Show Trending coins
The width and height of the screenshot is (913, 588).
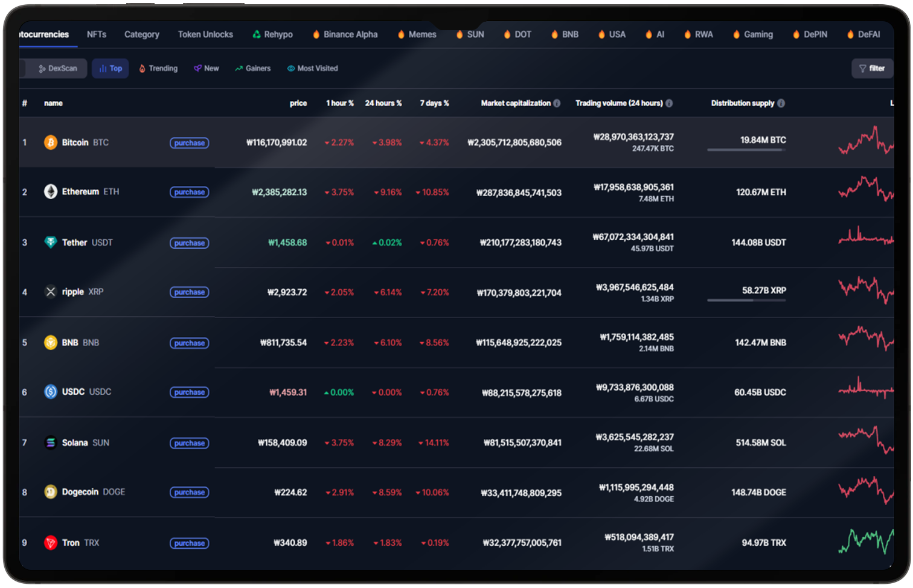click(x=158, y=68)
